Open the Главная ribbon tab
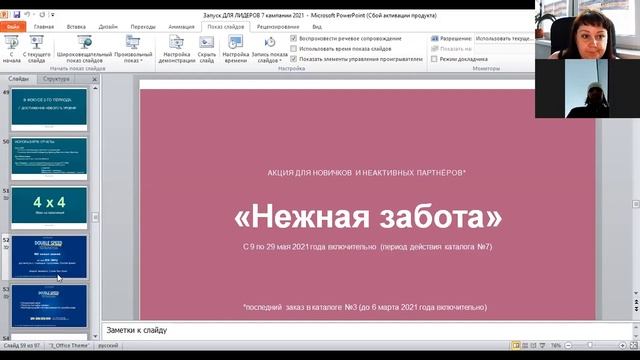This screenshot has height=360, width=640. pos(44,27)
